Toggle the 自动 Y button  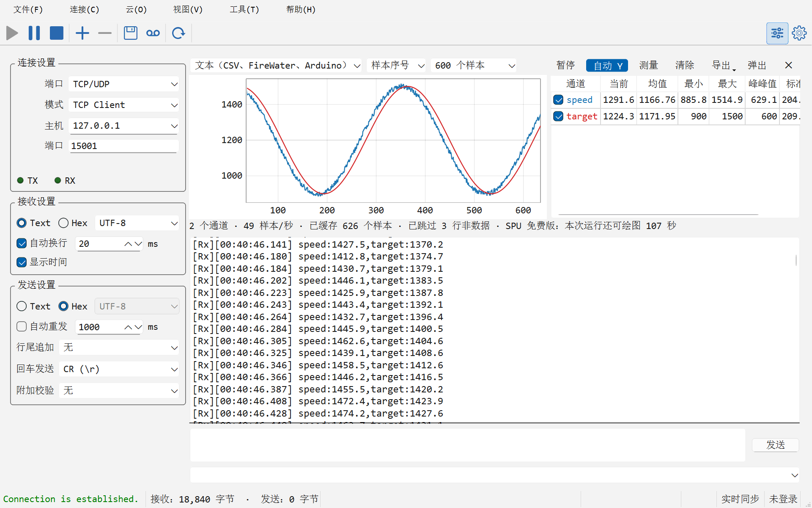607,66
